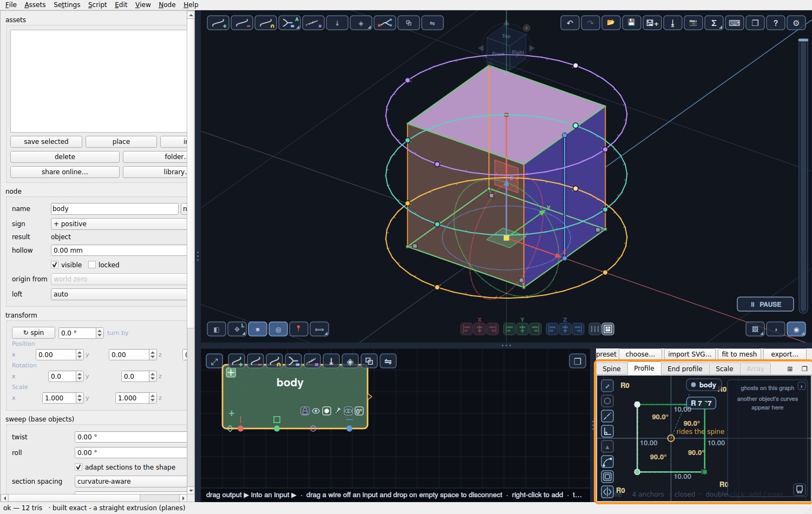Select the circle tool in profile editor
This screenshot has width=812, height=514.
pyautogui.click(x=607, y=401)
